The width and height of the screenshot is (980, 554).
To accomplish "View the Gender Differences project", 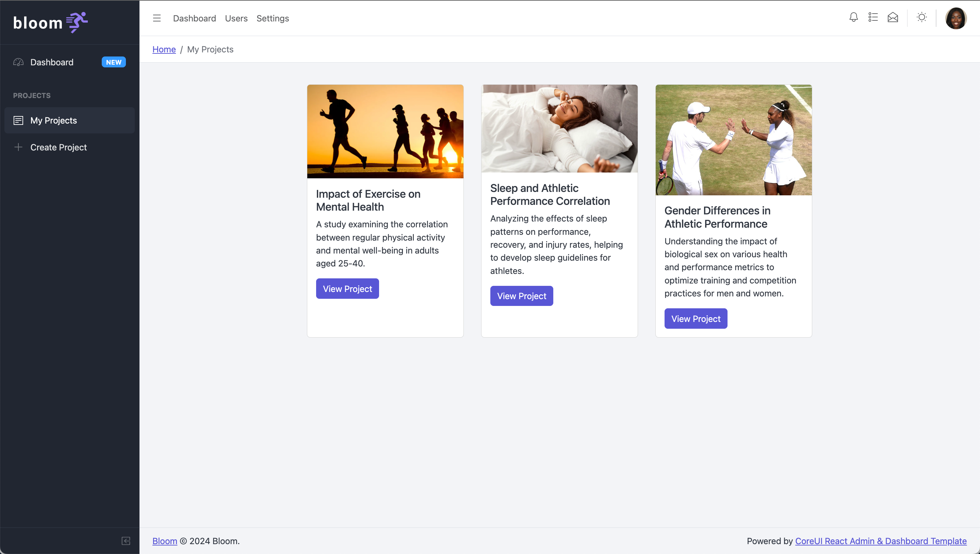I will pyautogui.click(x=696, y=319).
